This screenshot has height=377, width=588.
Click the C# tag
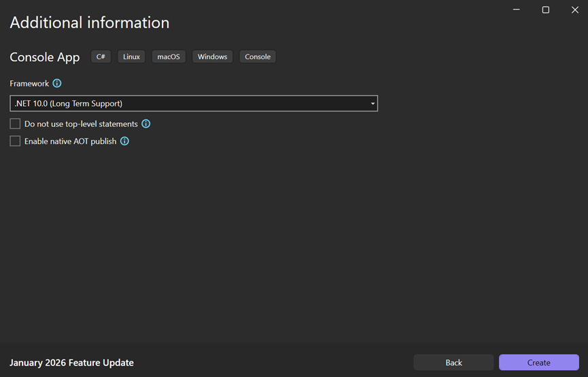(101, 56)
